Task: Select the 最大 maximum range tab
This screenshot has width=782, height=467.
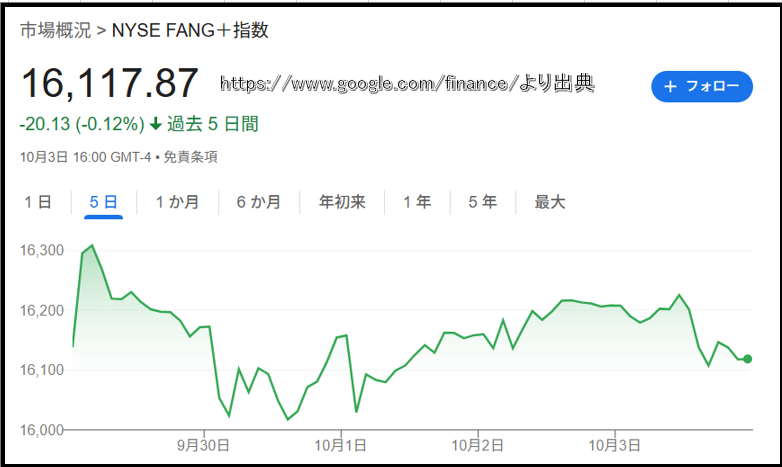Action: 550,202
